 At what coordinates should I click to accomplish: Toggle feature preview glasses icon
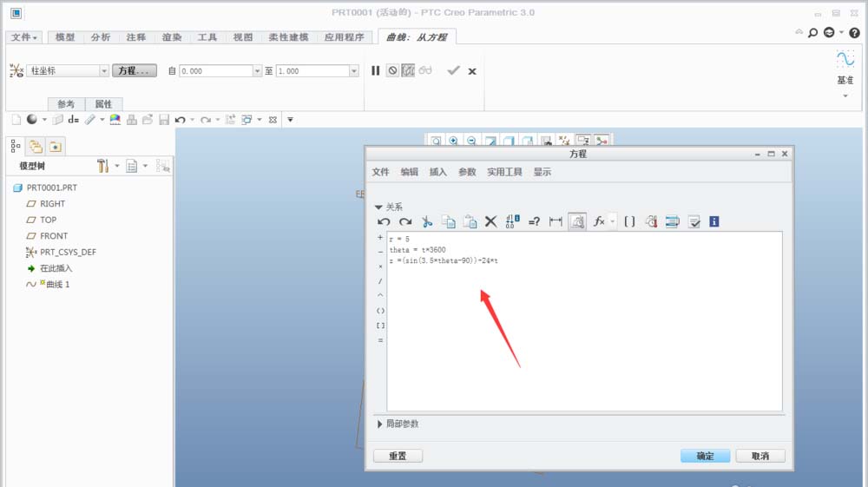(425, 71)
